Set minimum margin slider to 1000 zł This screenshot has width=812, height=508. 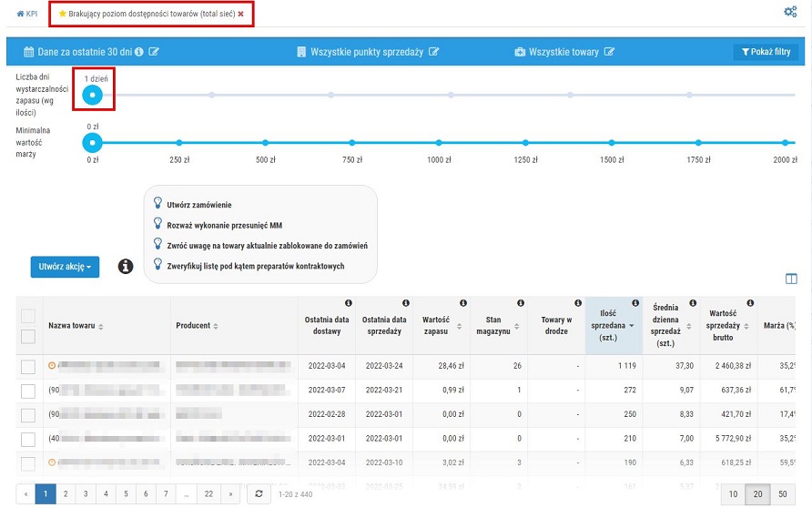439,142
